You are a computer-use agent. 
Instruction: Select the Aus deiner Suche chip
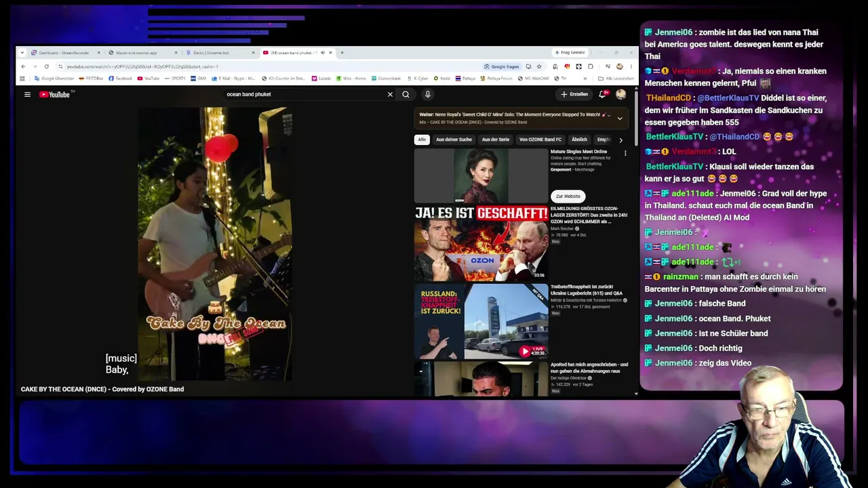click(x=454, y=140)
